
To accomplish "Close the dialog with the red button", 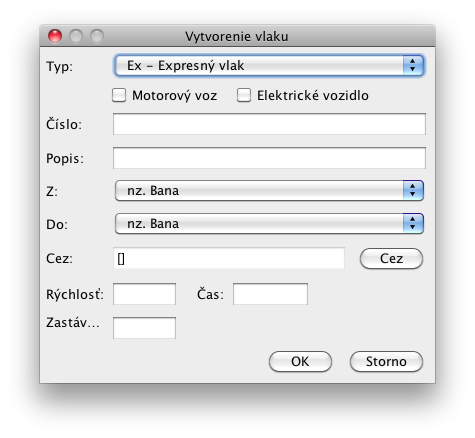I will point(55,36).
